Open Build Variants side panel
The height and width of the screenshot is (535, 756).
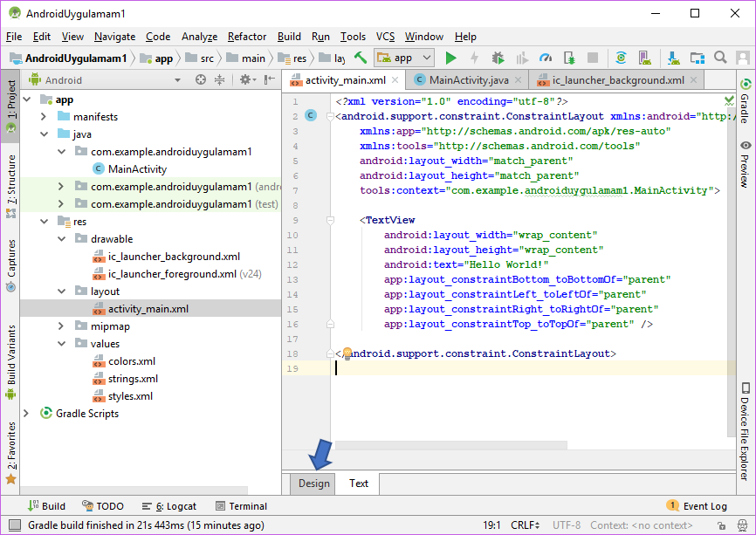point(10,362)
